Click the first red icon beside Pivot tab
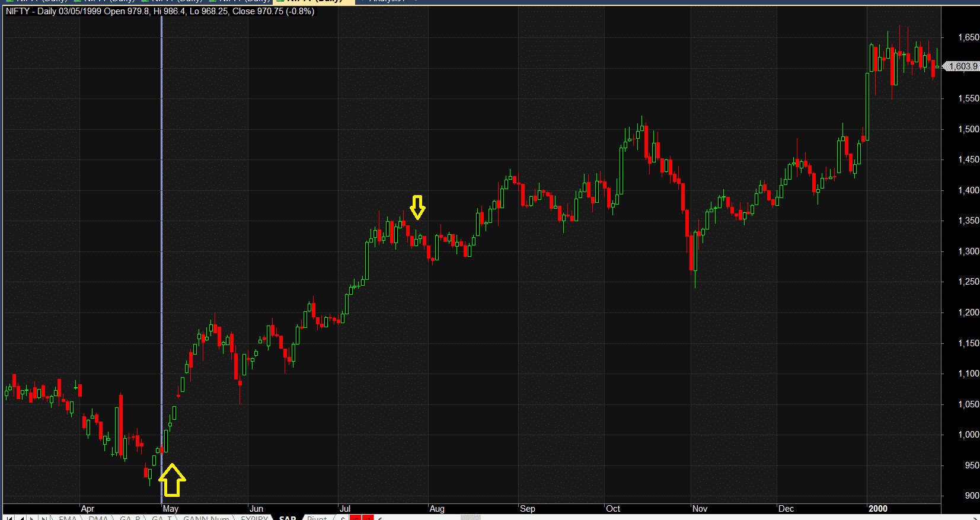Screen dimensions: 980x520 tap(355, 518)
